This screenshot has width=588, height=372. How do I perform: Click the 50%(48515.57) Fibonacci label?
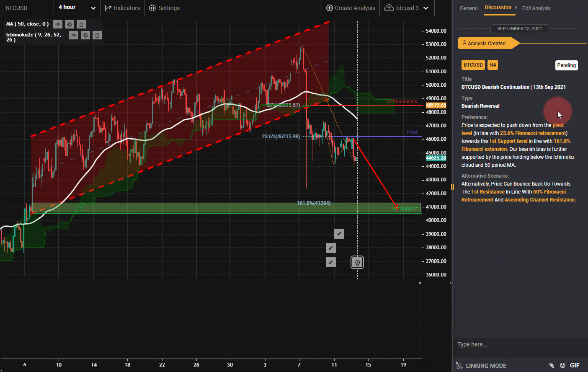click(283, 105)
